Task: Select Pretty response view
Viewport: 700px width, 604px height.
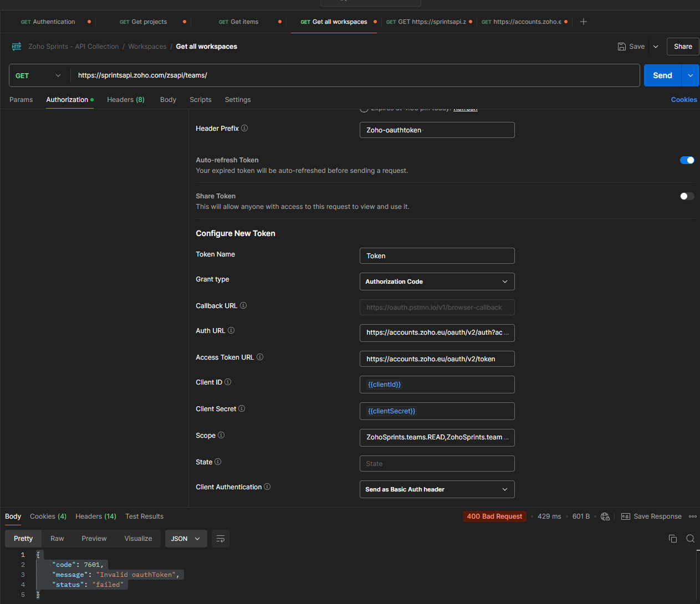Action: pyautogui.click(x=23, y=539)
